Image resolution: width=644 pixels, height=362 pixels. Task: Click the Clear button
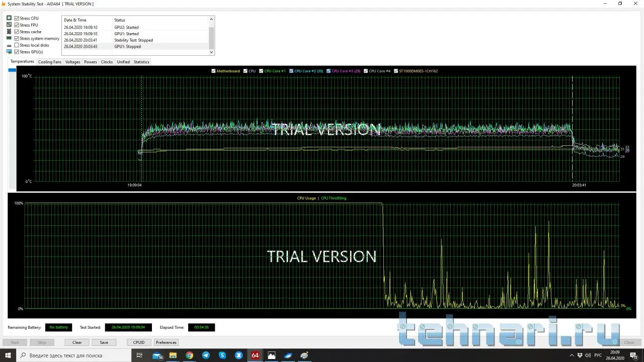(x=77, y=342)
